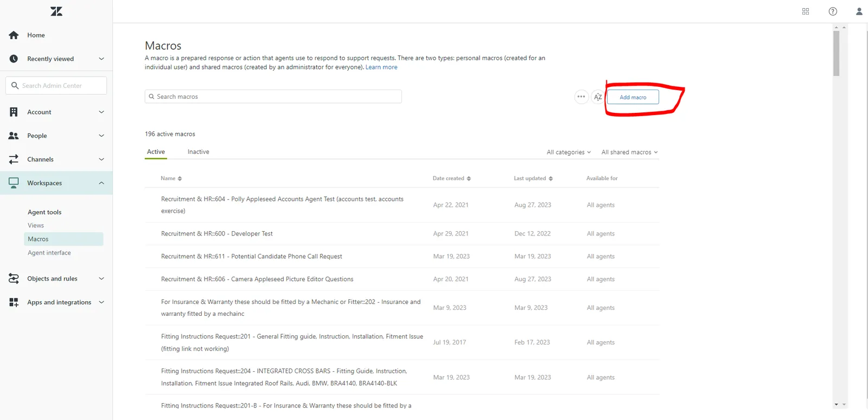
Task: Collapse the Workspaces section chevron
Action: click(101, 183)
